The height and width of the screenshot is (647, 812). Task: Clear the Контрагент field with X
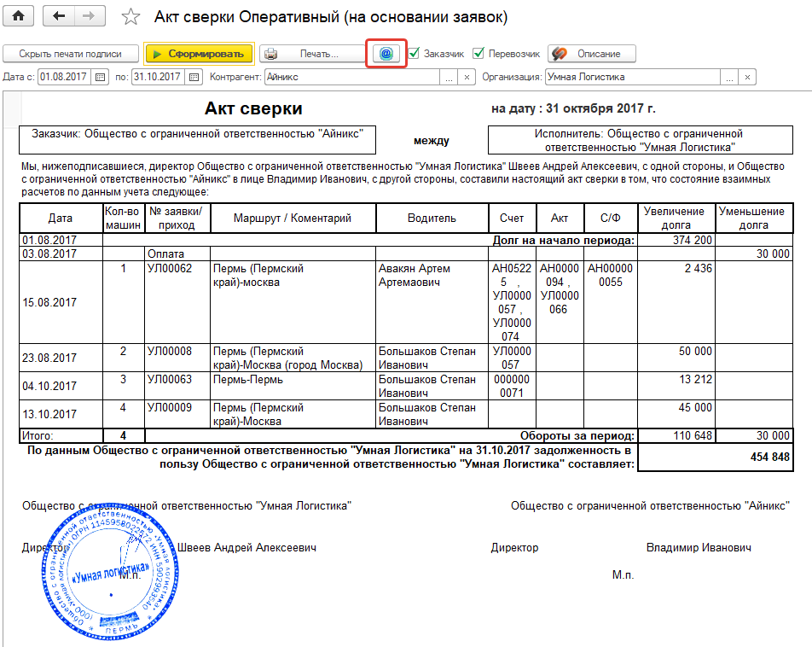467,77
